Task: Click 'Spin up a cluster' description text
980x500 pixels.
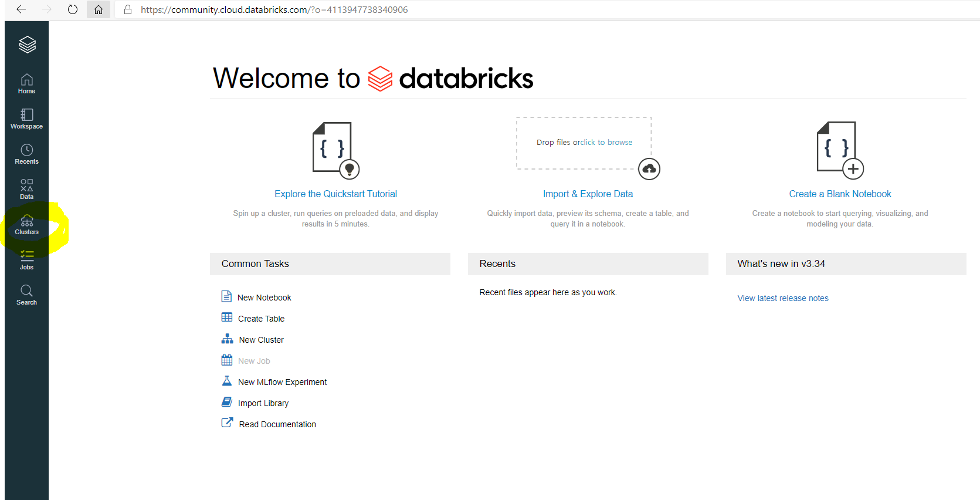Action: (335, 218)
